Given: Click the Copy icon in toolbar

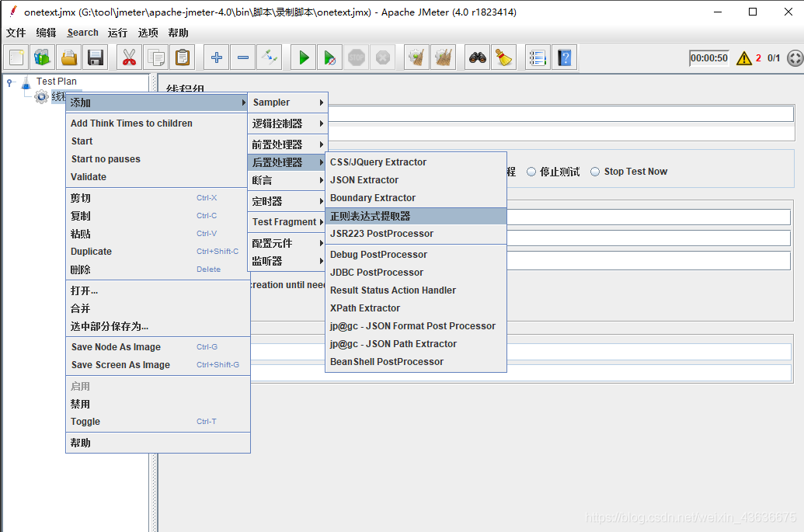Looking at the screenshot, I should [156, 57].
